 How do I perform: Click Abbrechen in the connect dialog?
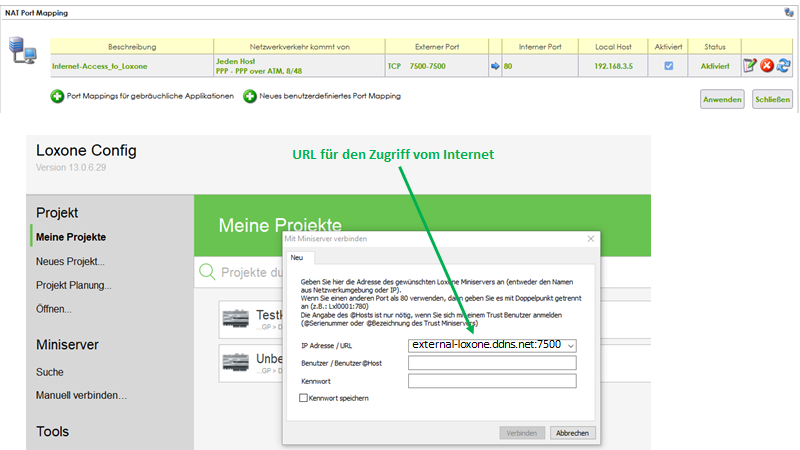(x=572, y=433)
